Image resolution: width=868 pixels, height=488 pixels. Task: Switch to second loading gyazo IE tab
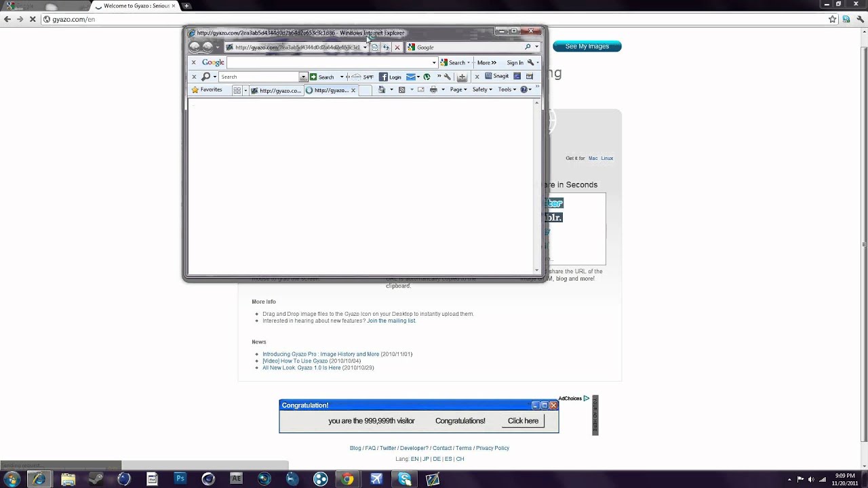coord(330,90)
